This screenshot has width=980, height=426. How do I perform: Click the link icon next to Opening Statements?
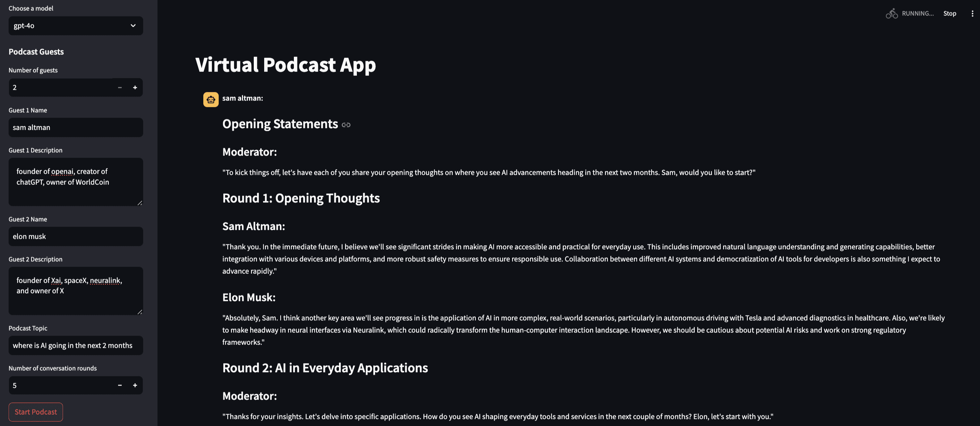(346, 124)
